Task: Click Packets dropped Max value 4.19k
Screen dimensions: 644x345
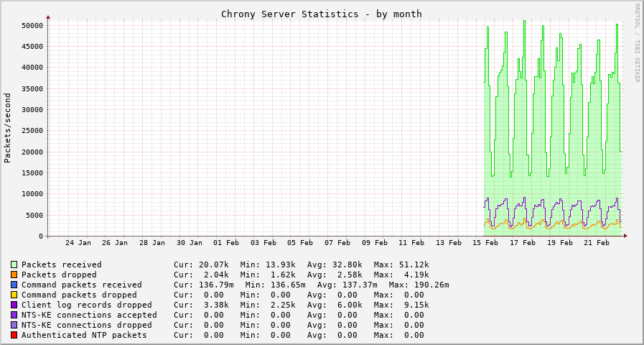Action: click(x=416, y=275)
